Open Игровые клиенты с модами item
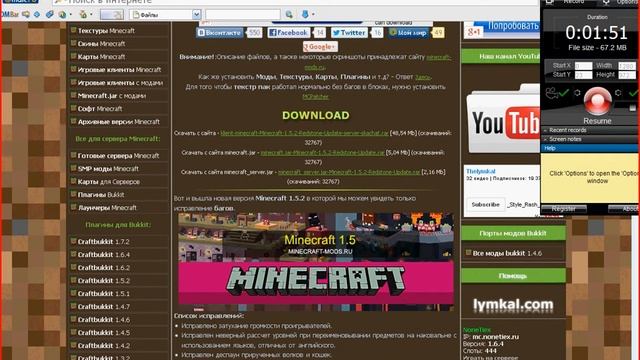This screenshot has height=360, width=640. click(x=120, y=83)
